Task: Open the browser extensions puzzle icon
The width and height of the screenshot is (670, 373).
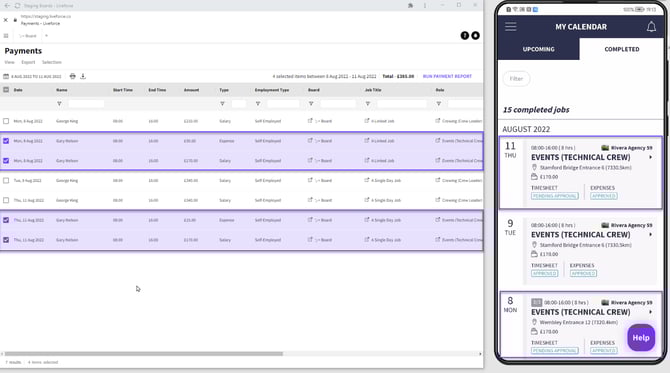Action: (x=410, y=6)
